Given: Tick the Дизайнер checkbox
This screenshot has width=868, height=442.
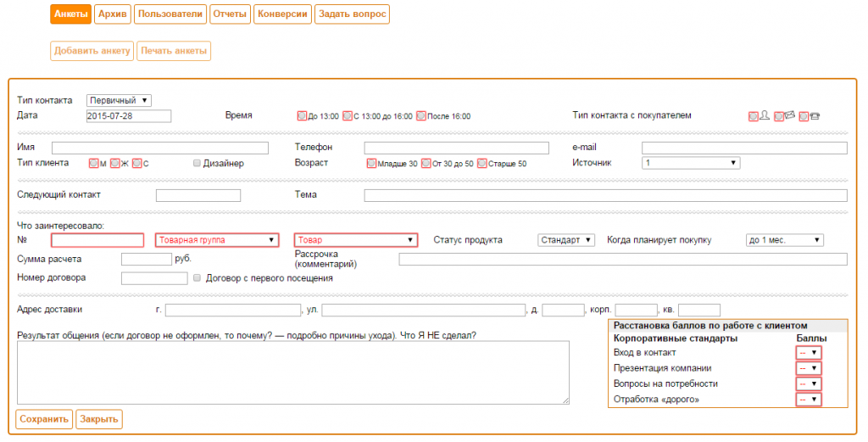Looking at the screenshot, I should [x=197, y=164].
